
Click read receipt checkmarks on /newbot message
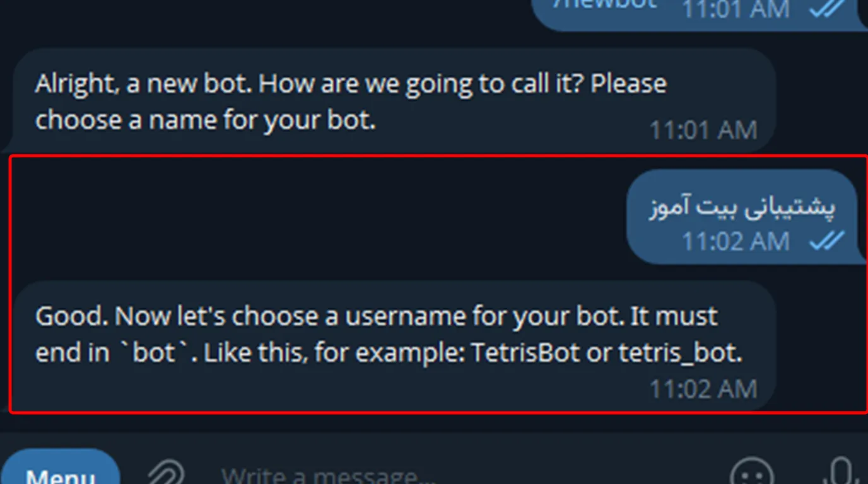(x=827, y=8)
